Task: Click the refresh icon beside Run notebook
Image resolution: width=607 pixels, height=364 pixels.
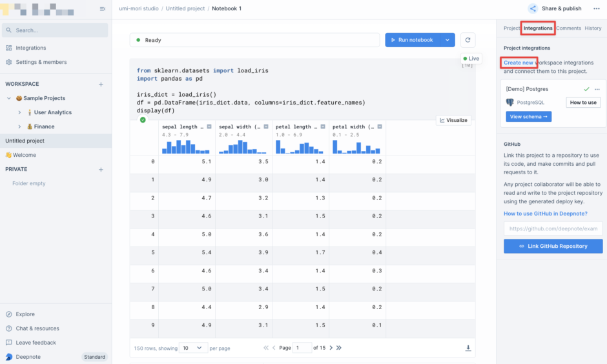Action: (x=468, y=40)
